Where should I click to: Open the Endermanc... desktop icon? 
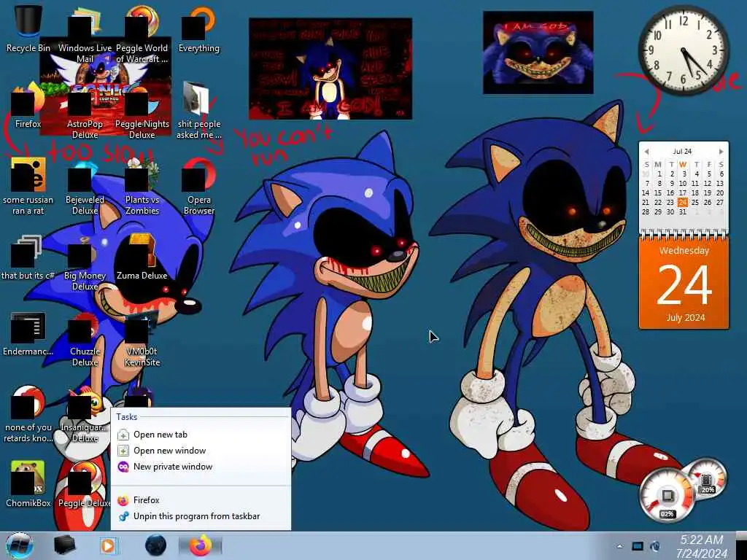(x=28, y=333)
